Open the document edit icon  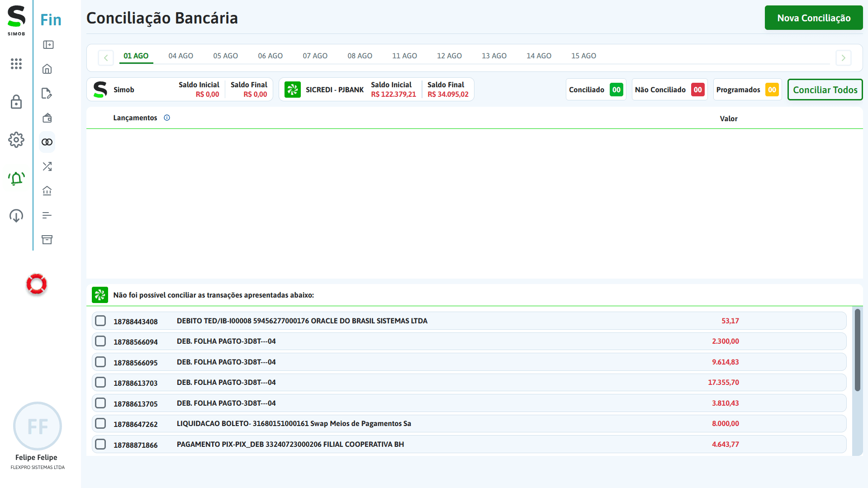47,93
